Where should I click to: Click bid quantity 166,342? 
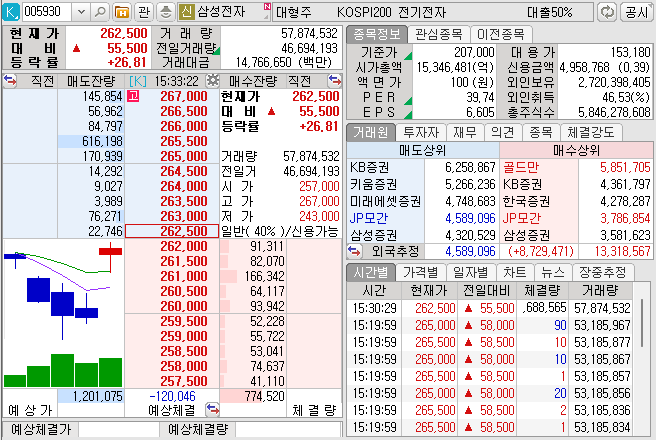pos(264,276)
